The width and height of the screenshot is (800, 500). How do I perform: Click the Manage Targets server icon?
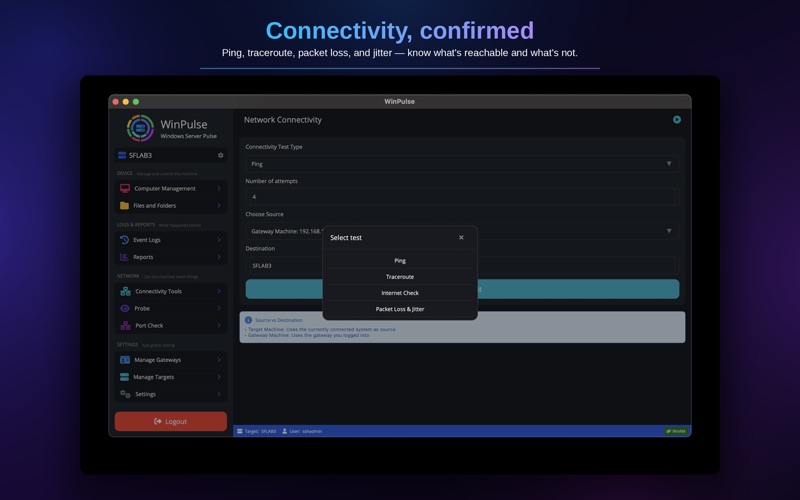click(x=124, y=377)
